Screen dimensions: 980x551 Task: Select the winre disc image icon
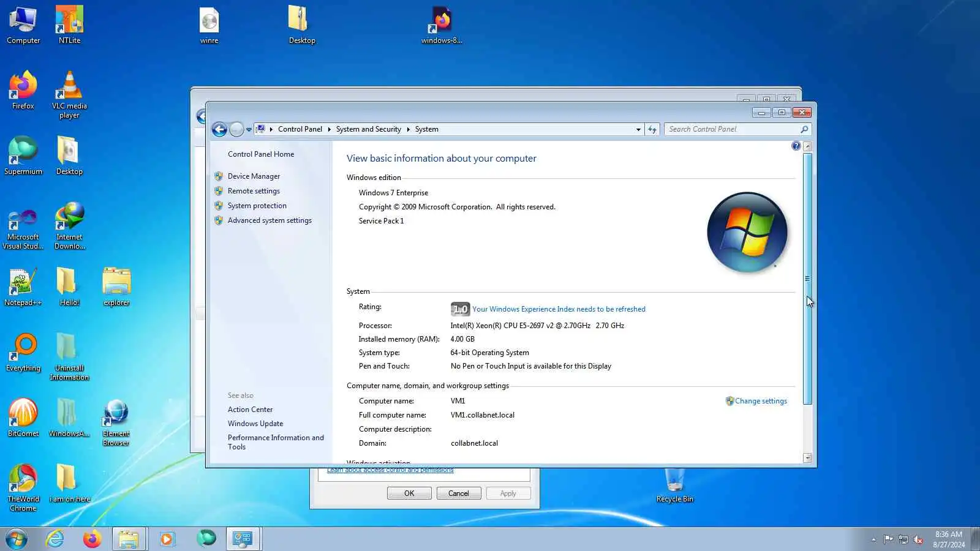(x=209, y=25)
